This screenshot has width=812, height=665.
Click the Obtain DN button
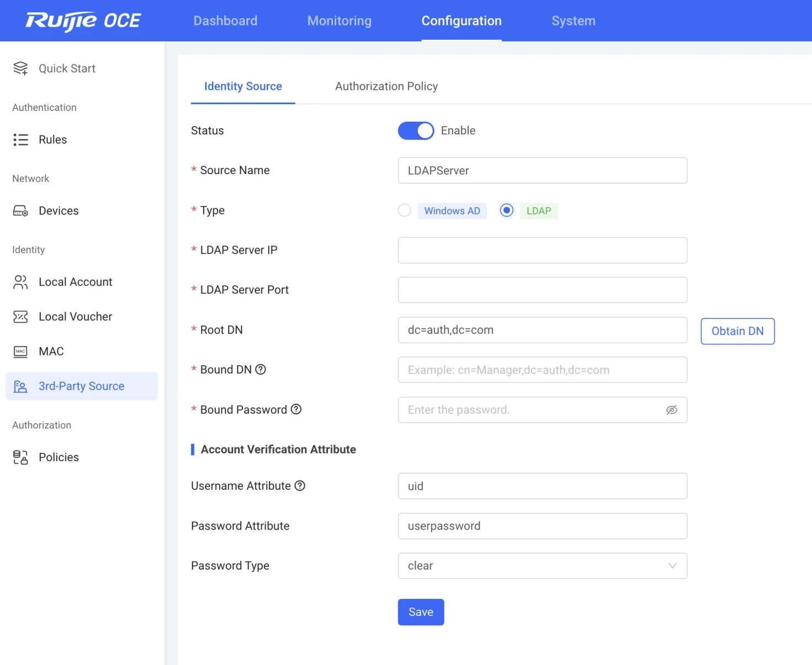click(x=737, y=331)
